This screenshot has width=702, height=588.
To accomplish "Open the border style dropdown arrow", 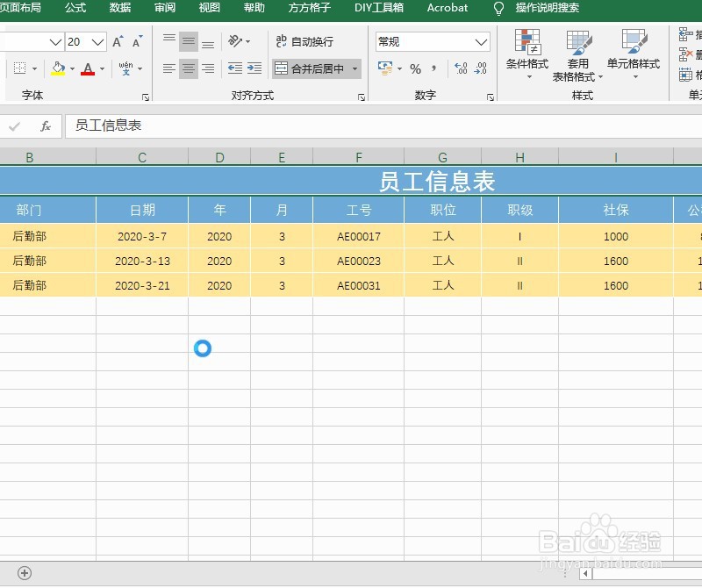I will (x=36, y=68).
